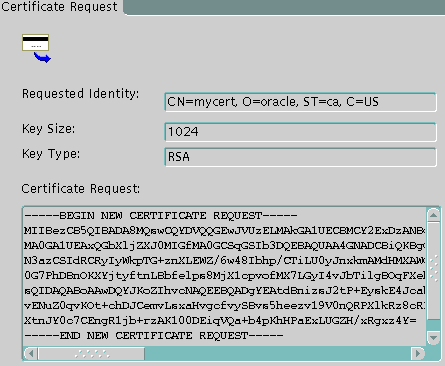Focus the Key Size field showing 1024

[x=300, y=132]
